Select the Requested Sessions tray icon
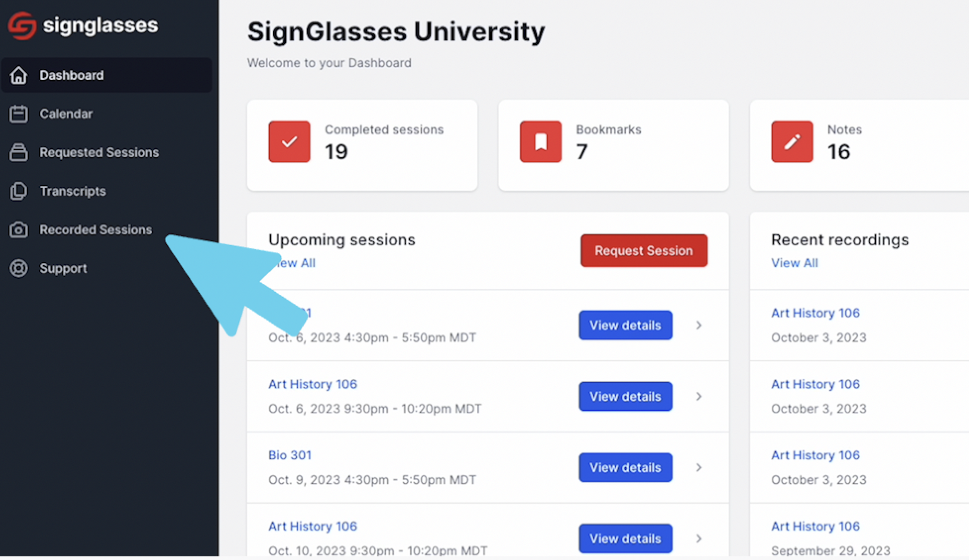 tap(19, 153)
